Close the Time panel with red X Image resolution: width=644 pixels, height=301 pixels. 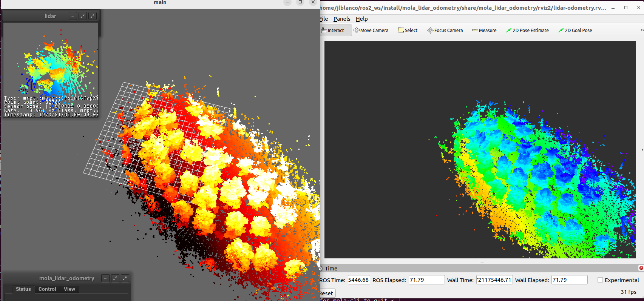click(x=641, y=268)
